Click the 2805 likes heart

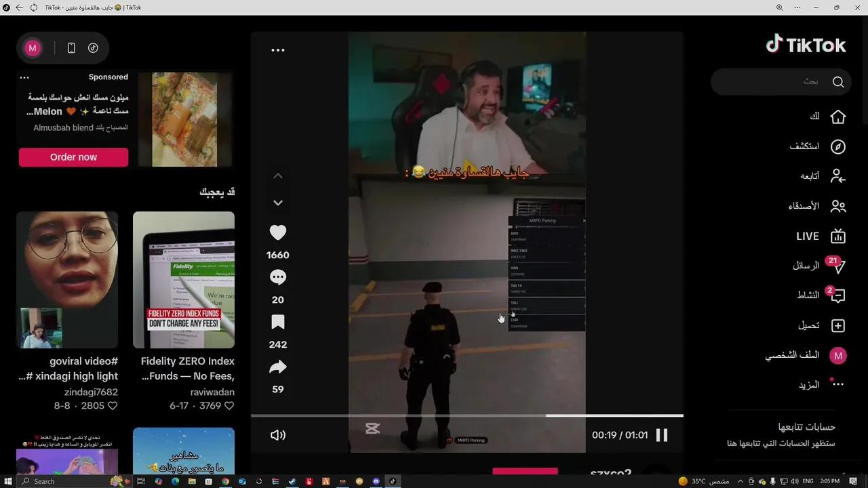113,406
